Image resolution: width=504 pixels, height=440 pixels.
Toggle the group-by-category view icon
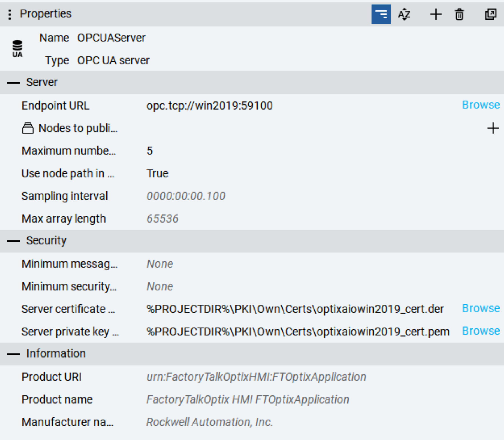point(381,14)
